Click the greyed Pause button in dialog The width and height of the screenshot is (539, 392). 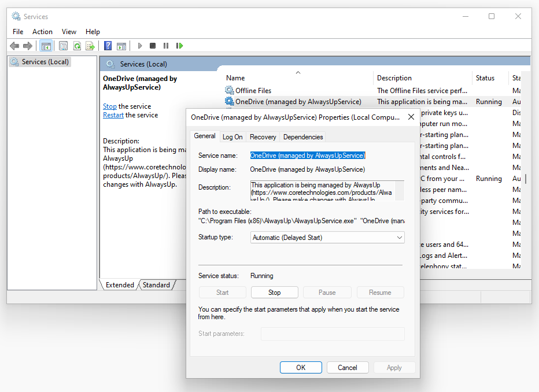coord(327,293)
